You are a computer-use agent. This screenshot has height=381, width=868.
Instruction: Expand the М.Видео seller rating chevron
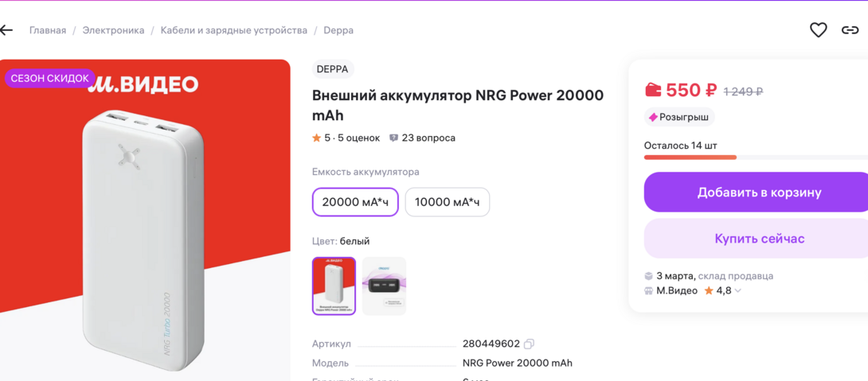click(x=738, y=291)
